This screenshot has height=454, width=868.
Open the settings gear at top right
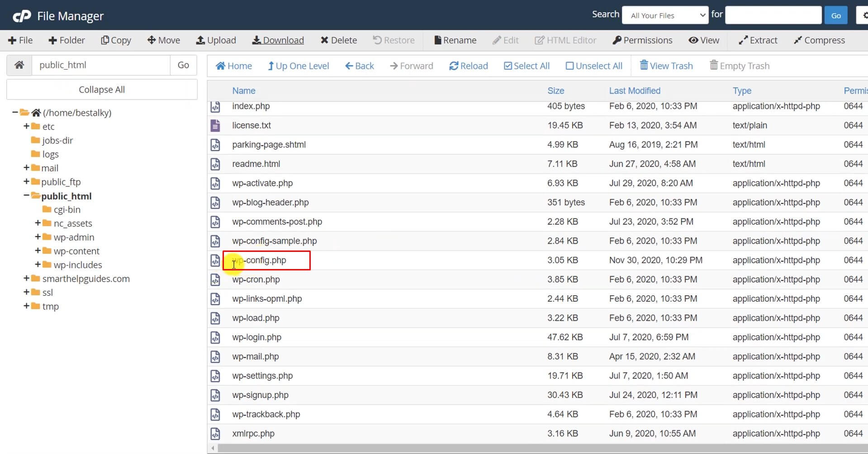coord(864,15)
